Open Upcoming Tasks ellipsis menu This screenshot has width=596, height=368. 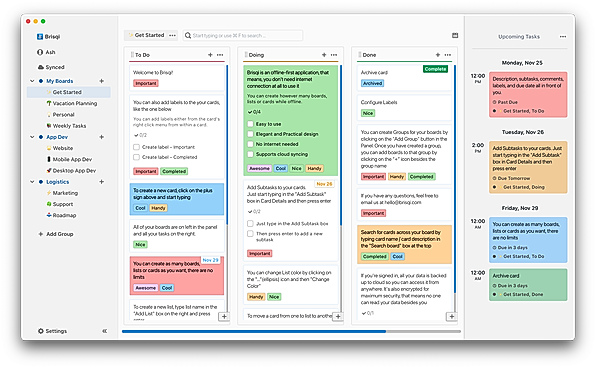[x=563, y=36]
